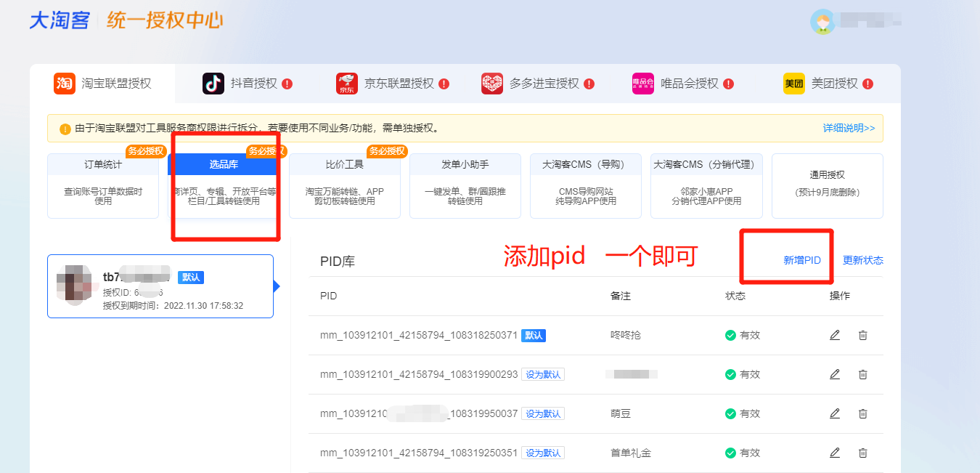
Task: Click the 务必授权 badge on 订单统计
Action: (146, 151)
